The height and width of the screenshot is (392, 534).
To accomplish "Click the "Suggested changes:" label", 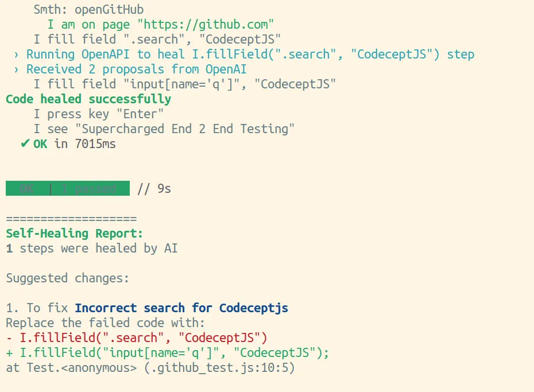I will pos(68,278).
